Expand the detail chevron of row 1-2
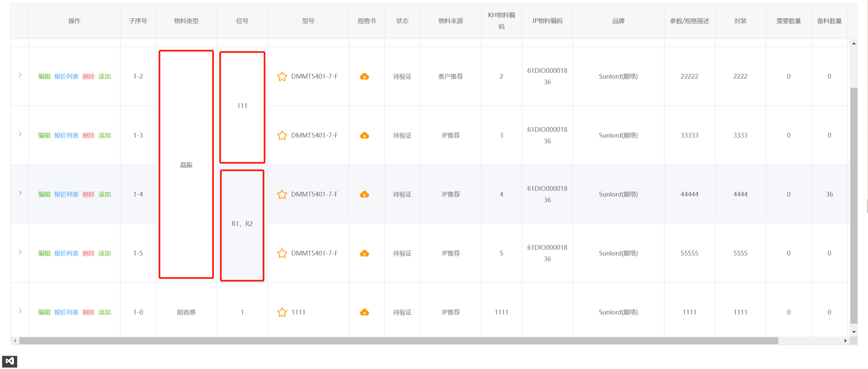Image resolution: width=868 pixels, height=369 pixels. [x=20, y=75]
